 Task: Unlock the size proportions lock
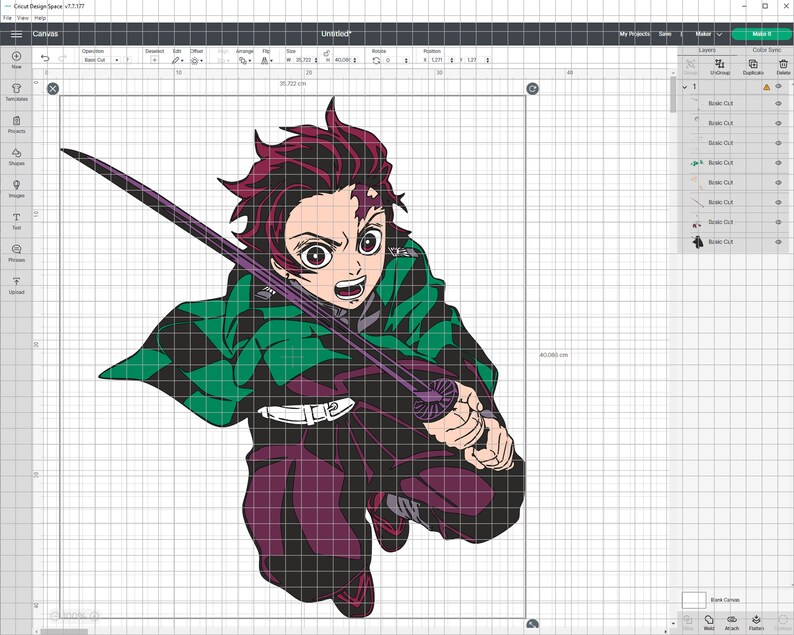(327, 53)
